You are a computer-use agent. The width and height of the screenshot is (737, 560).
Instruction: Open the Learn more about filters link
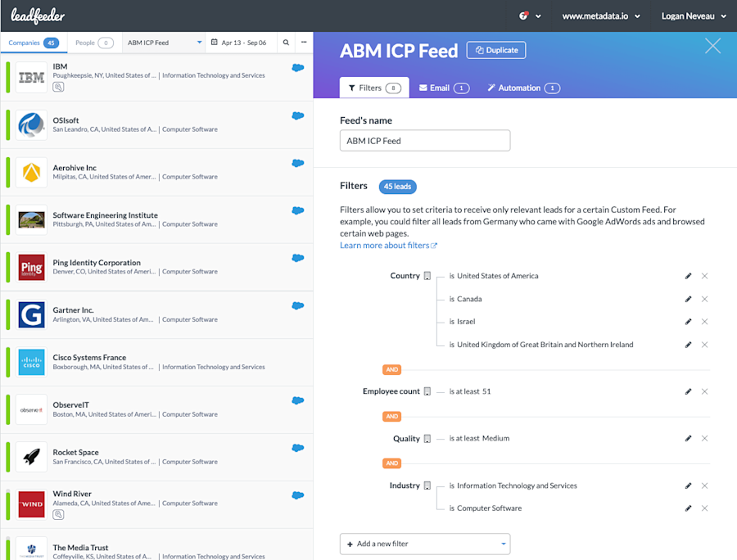tap(388, 246)
